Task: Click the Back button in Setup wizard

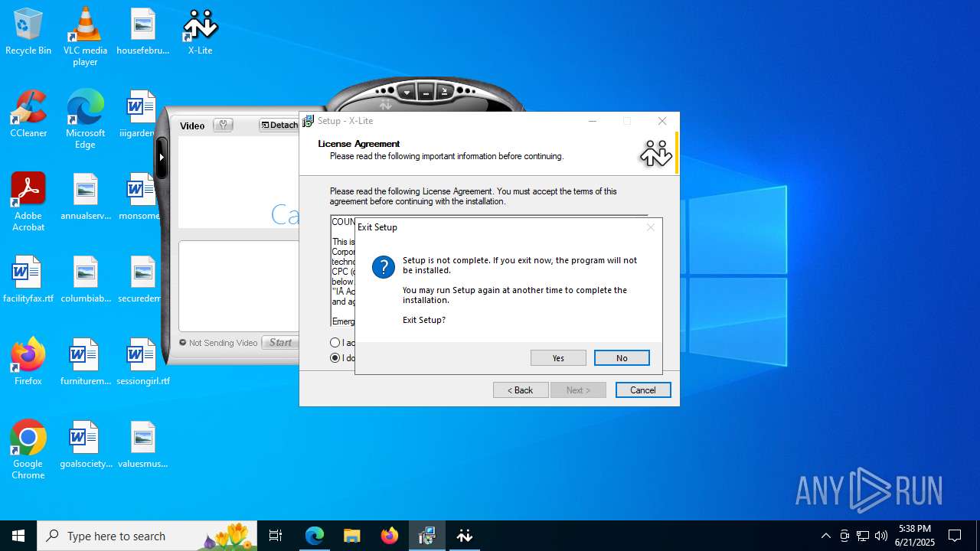Action: coord(521,390)
